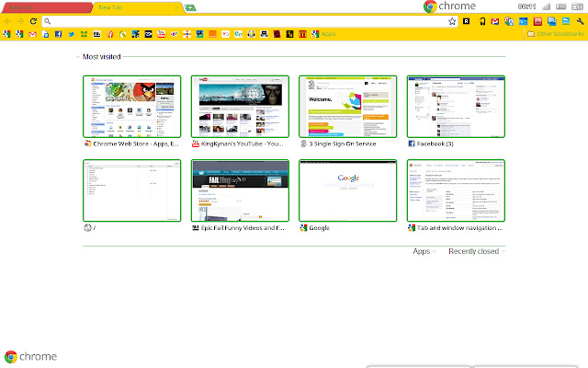The height and width of the screenshot is (368, 588).
Task: Open the Google Docs bookmark icon
Action: (45, 34)
